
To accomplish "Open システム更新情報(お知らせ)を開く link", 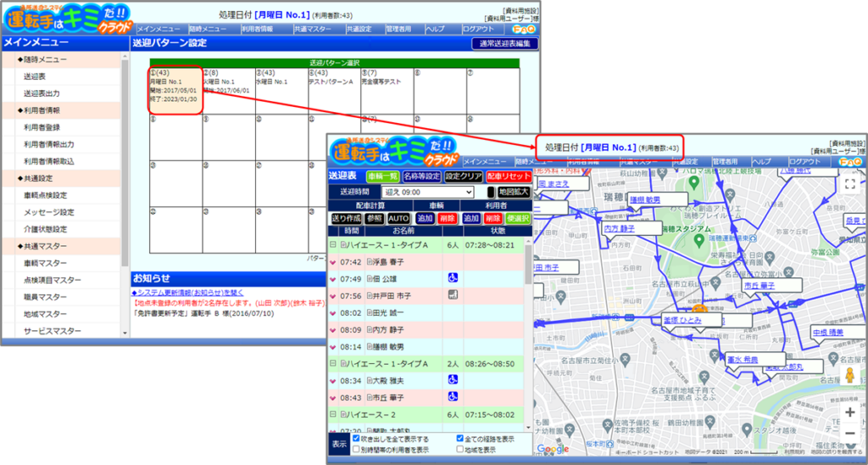I will click(187, 292).
